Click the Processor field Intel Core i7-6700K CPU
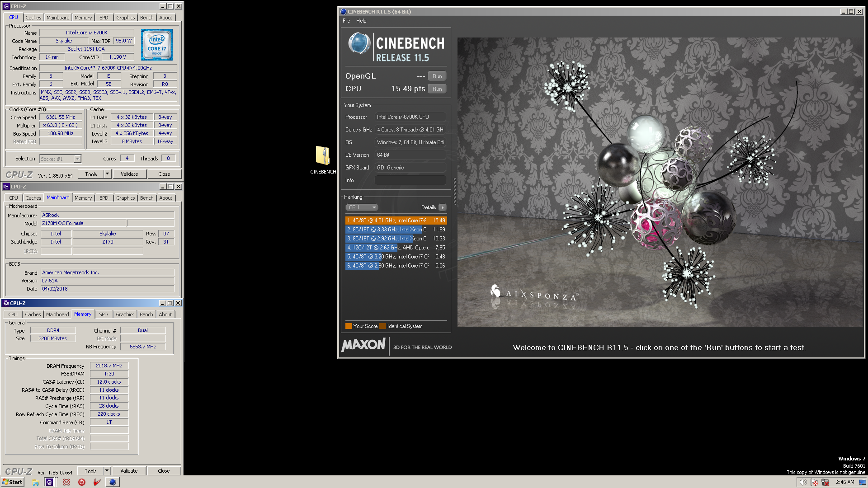Screen dimensions: 868x488 click(410, 117)
